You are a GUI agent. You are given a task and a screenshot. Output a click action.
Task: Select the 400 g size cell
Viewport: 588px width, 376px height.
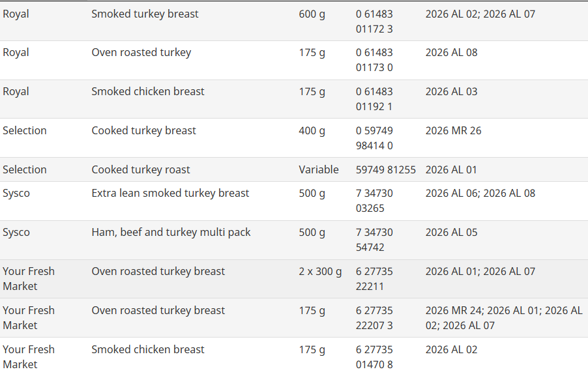(x=312, y=130)
